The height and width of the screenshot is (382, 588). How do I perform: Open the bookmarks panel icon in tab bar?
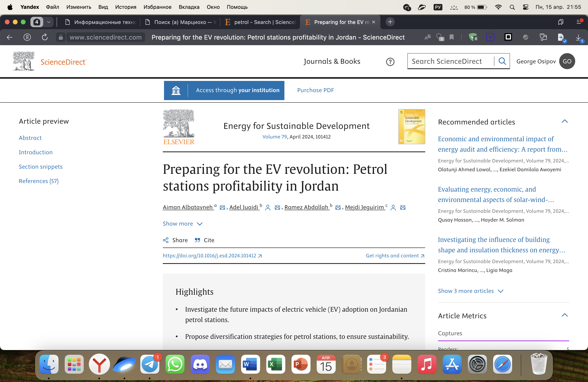(x=561, y=22)
